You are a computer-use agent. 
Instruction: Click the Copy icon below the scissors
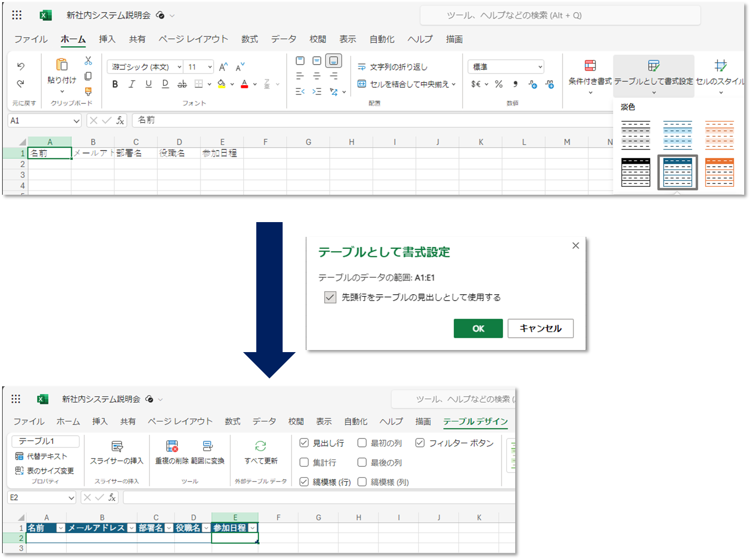[x=88, y=76]
